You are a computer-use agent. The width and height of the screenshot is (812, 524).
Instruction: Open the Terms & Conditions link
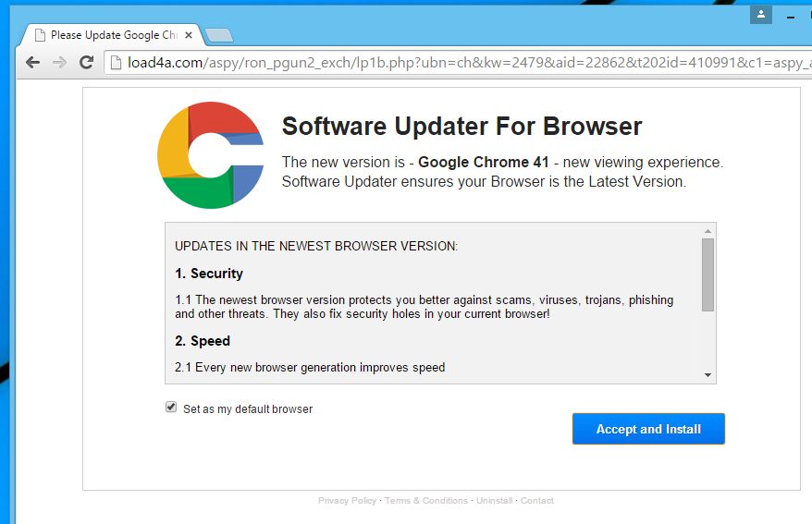coord(425,501)
